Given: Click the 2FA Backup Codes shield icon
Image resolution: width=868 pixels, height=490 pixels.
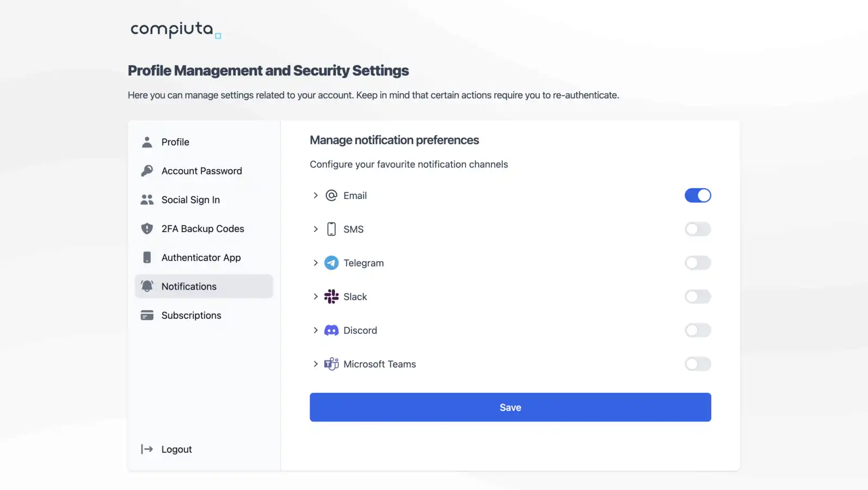Looking at the screenshot, I should (146, 228).
